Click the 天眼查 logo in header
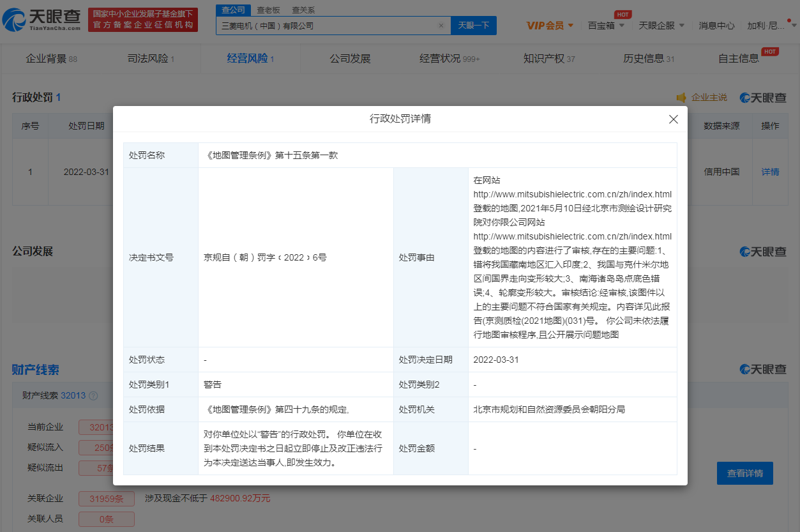This screenshot has width=800, height=532. point(42,20)
